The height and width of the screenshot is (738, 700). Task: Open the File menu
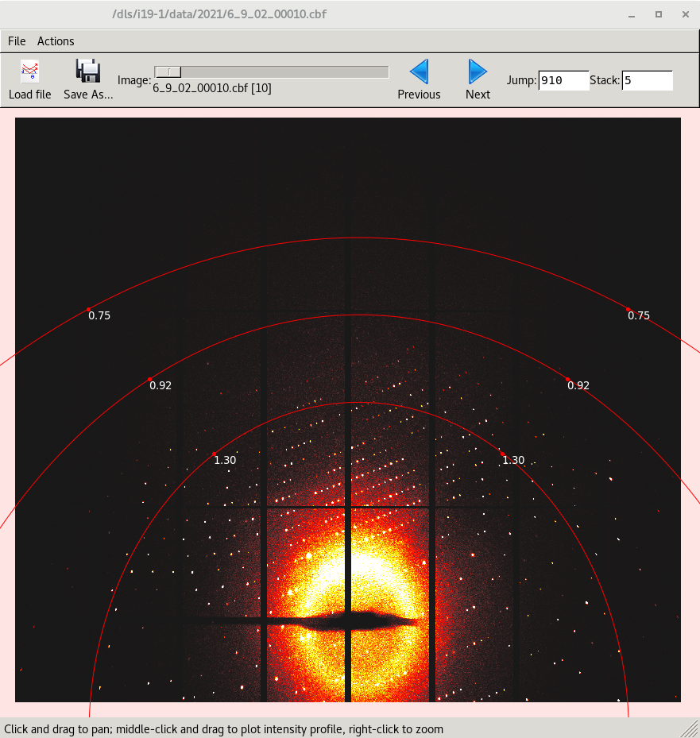16,41
